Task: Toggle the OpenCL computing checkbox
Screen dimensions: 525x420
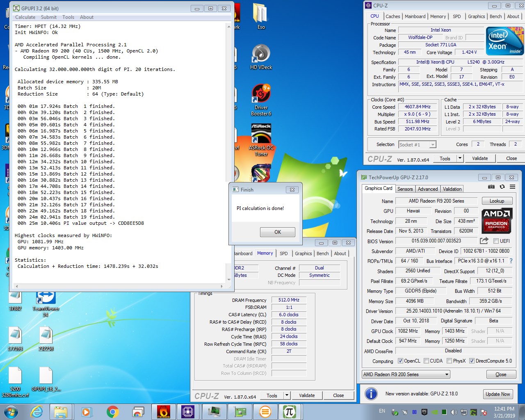Action: pyautogui.click(x=400, y=361)
